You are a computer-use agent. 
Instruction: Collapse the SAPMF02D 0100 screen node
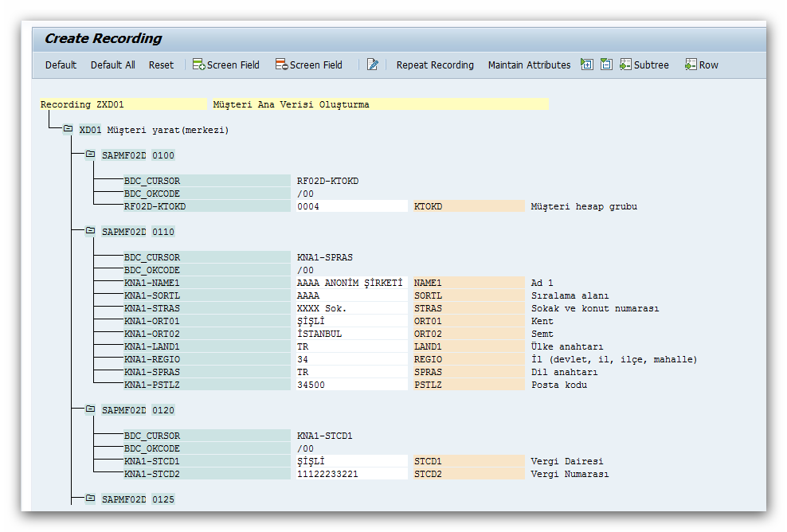point(90,155)
